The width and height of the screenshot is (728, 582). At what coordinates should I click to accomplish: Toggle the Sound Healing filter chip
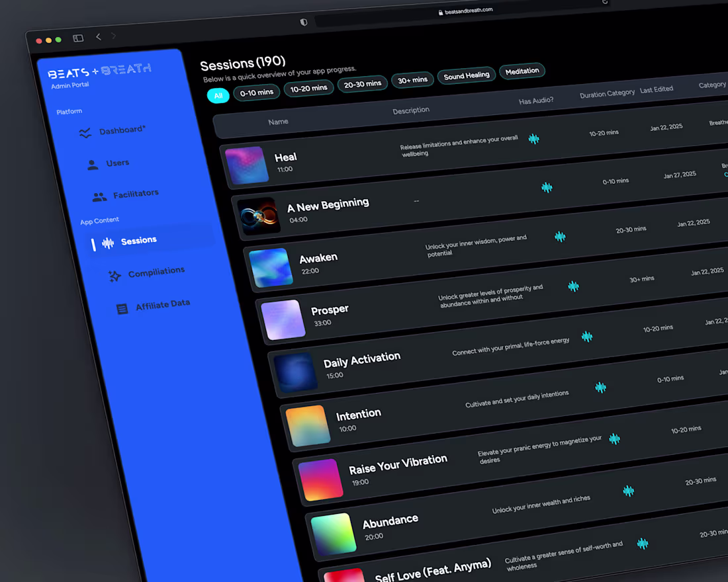click(x=466, y=75)
